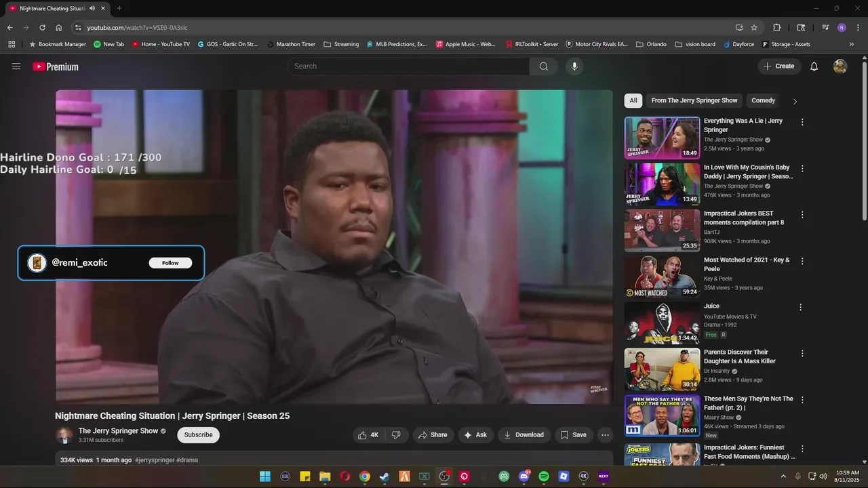Open options for Parents Discover Their Daughter video

(x=802, y=353)
